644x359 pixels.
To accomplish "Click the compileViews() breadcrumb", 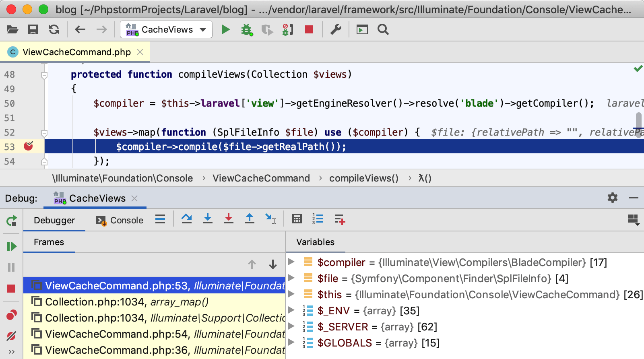I will 364,178.
